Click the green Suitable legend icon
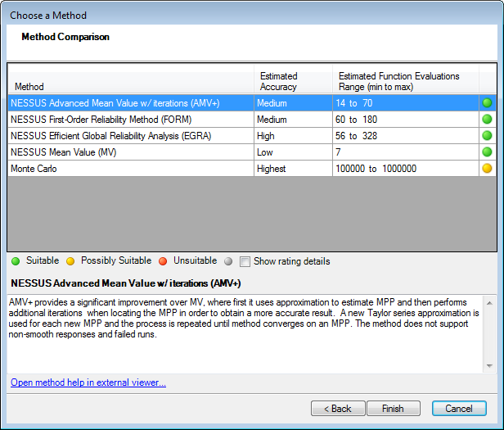This screenshot has width=504, height=430. coord(16,261)
